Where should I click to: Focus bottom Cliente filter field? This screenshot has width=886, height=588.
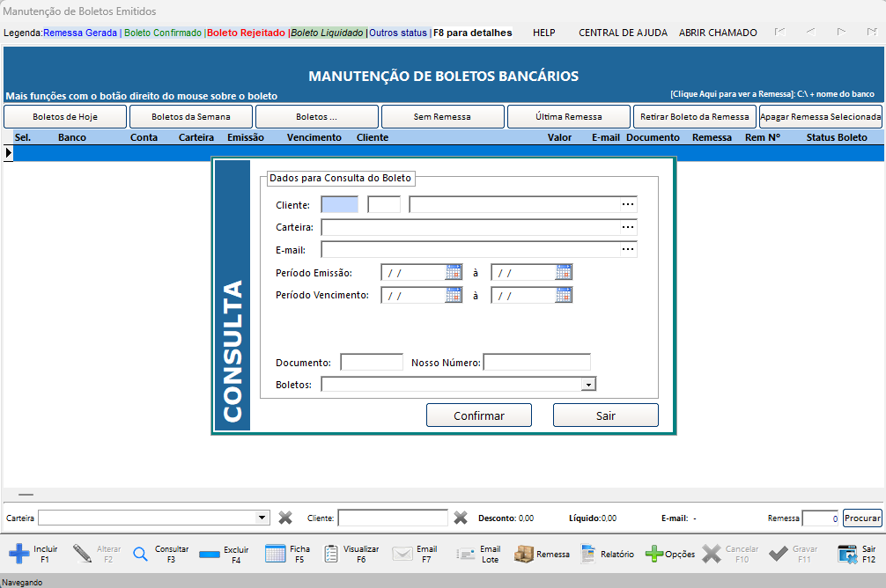click(394, 518)
